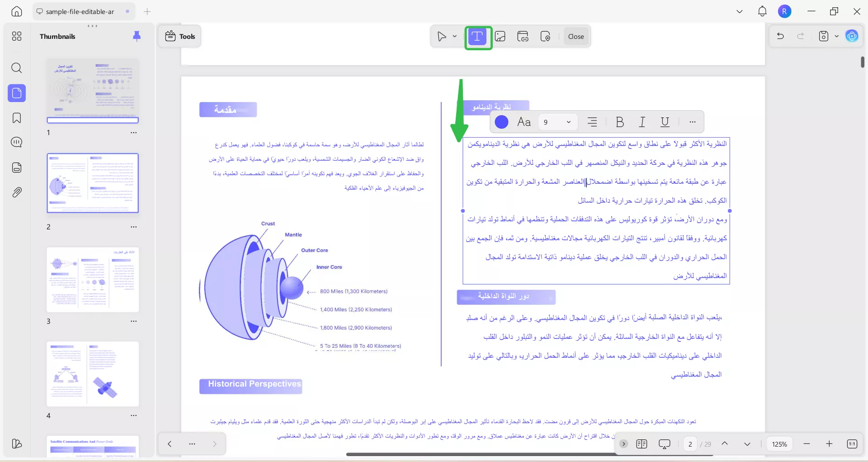Expand the Save options dropdown arrow
This screenshot has width=868, height=462.
(837, 36)
